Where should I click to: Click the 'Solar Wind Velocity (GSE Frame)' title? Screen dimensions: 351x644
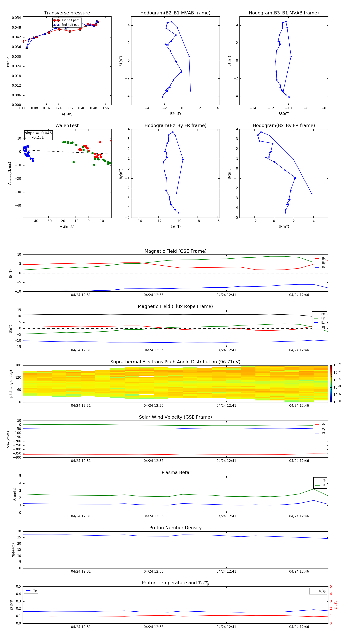tap(175, 417)
